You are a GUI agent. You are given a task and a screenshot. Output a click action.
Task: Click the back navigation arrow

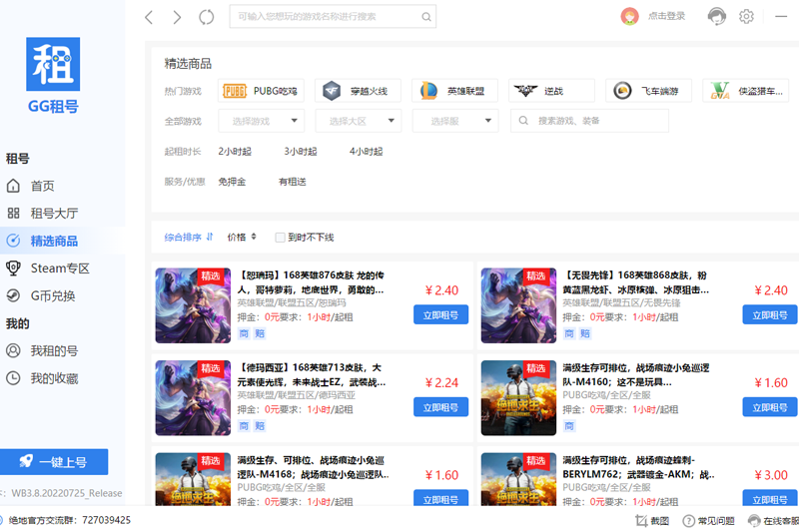[x=149, y=17]
